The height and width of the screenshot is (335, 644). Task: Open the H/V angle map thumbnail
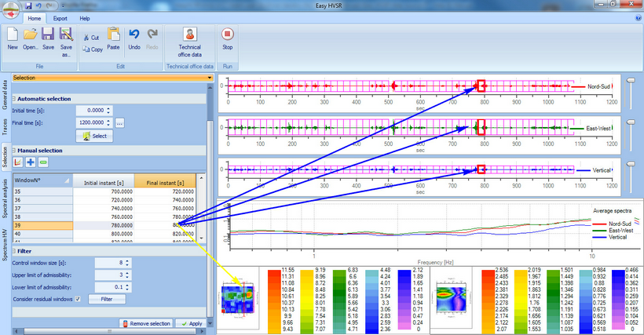(x=451, y=298)
